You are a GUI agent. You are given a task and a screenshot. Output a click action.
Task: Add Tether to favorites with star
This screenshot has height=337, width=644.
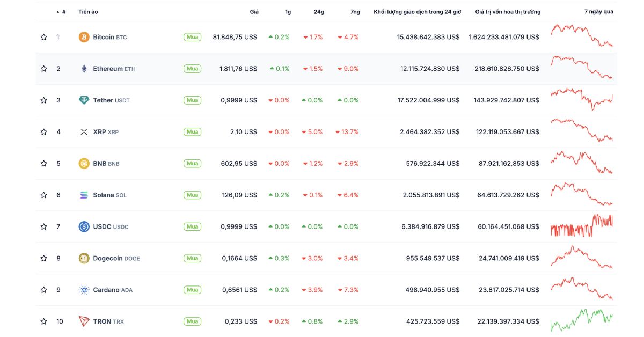pos(44,100)
